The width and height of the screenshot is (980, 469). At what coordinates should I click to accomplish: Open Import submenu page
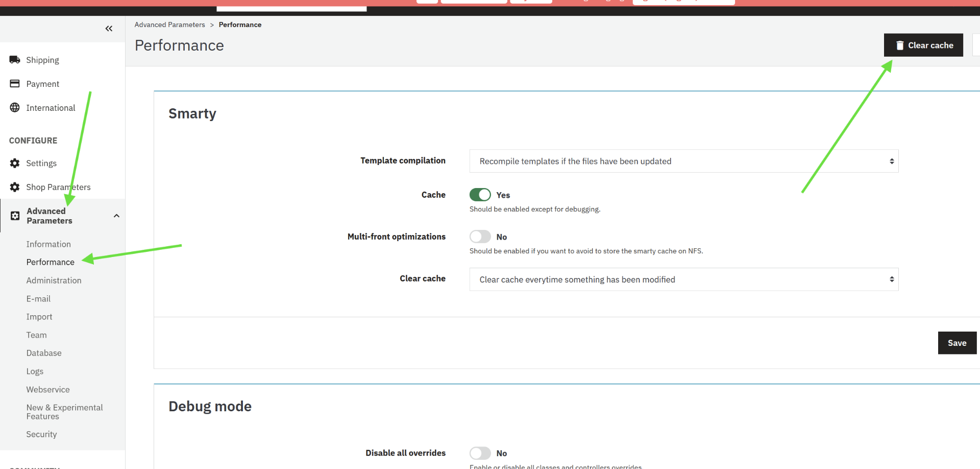click(39, 317)
